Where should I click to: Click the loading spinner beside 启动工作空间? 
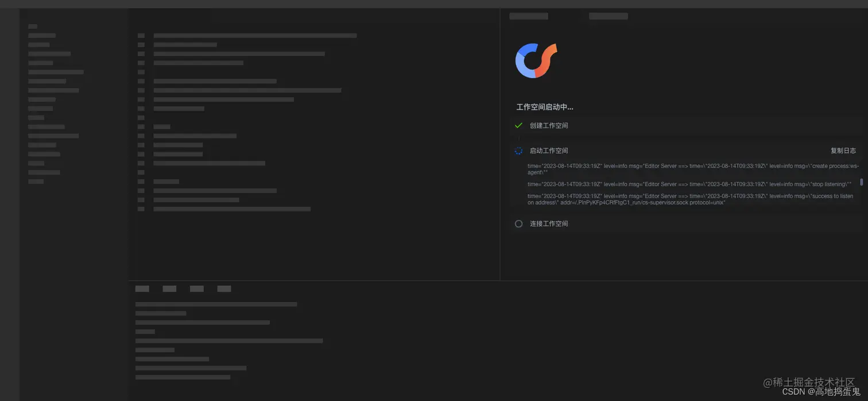518,151
